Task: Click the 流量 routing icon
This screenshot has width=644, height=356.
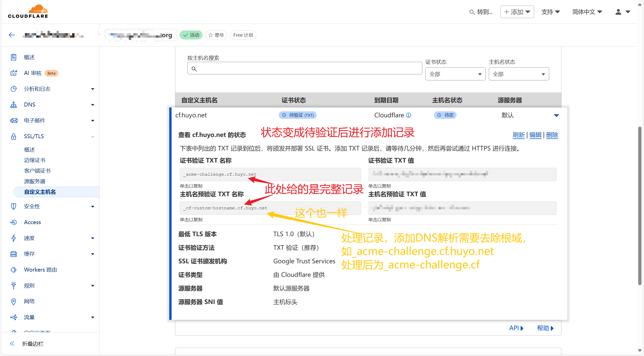Action: 14,317
